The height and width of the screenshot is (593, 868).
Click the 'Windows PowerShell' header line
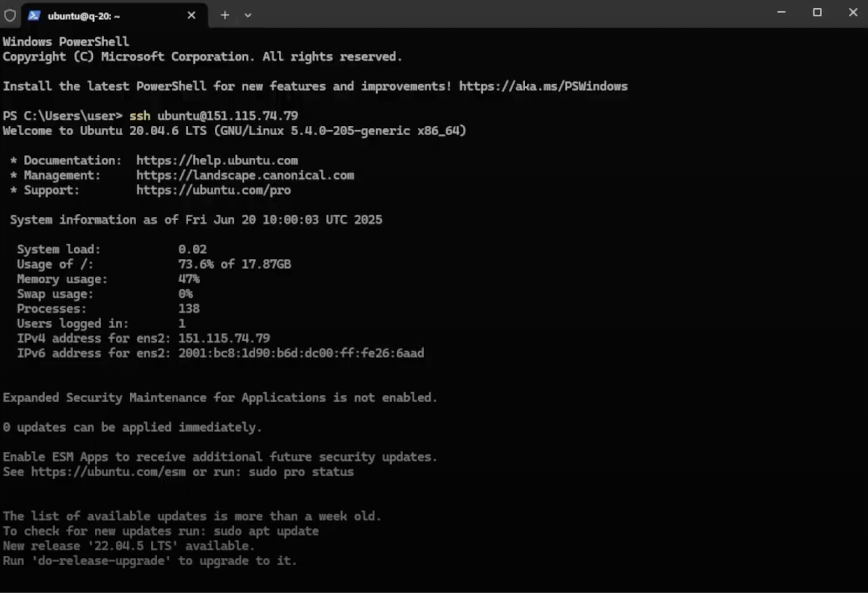point(66,42)
